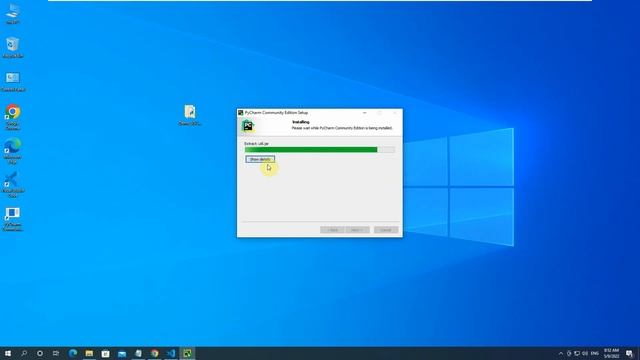Open Microsoft Edge from the taskbar
Image resolution: width=640 pixels, height=360 pixels.
click(x=73, y=353)
